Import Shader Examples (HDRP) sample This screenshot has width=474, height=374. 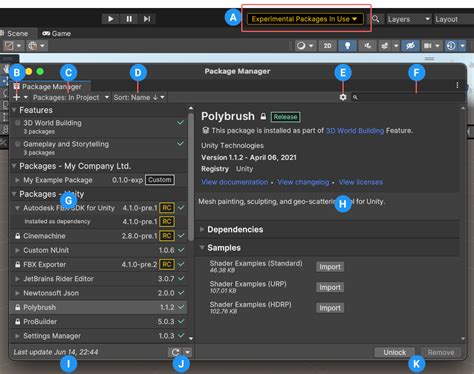[x=330, y=308]
